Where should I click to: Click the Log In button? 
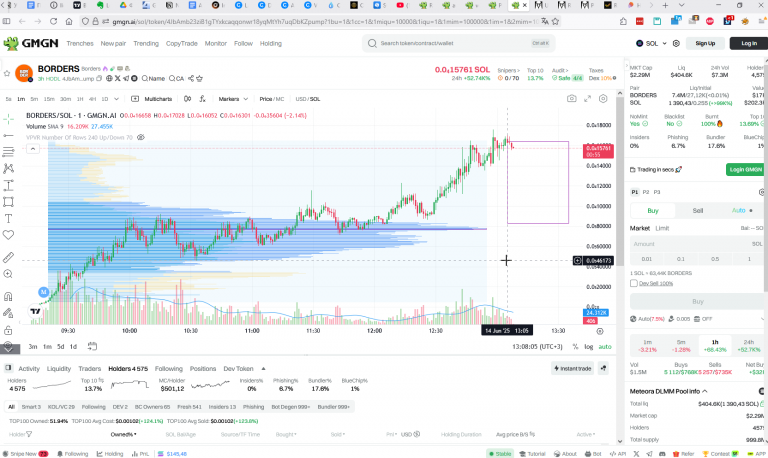[748, 43]
